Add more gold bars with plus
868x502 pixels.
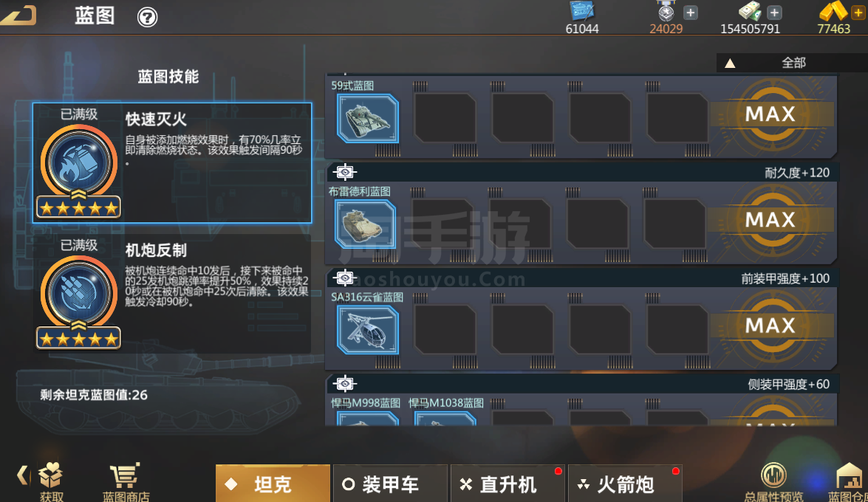[x=858, y=13]
